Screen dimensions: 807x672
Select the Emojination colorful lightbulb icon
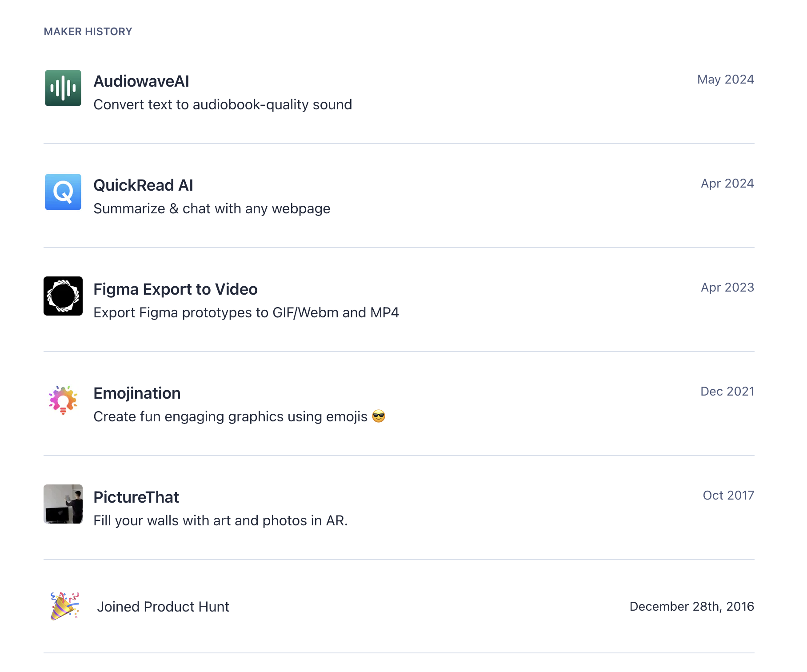point(63,400)
